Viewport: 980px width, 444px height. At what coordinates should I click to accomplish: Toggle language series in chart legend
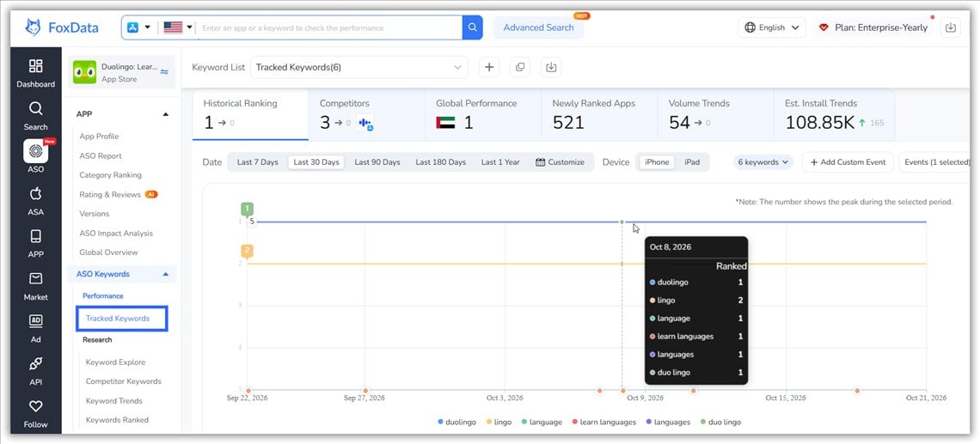pyautogui.click(x=542, y=423)
